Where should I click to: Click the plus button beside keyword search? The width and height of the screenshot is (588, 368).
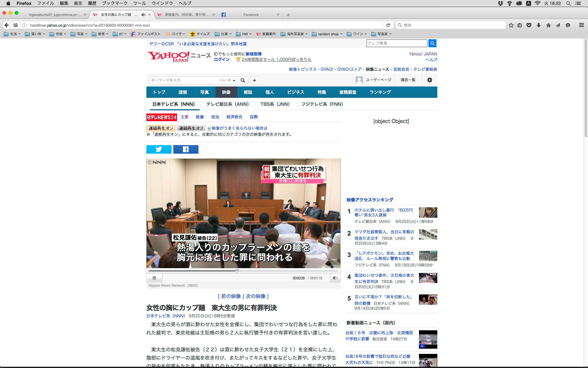pos(254,80)
